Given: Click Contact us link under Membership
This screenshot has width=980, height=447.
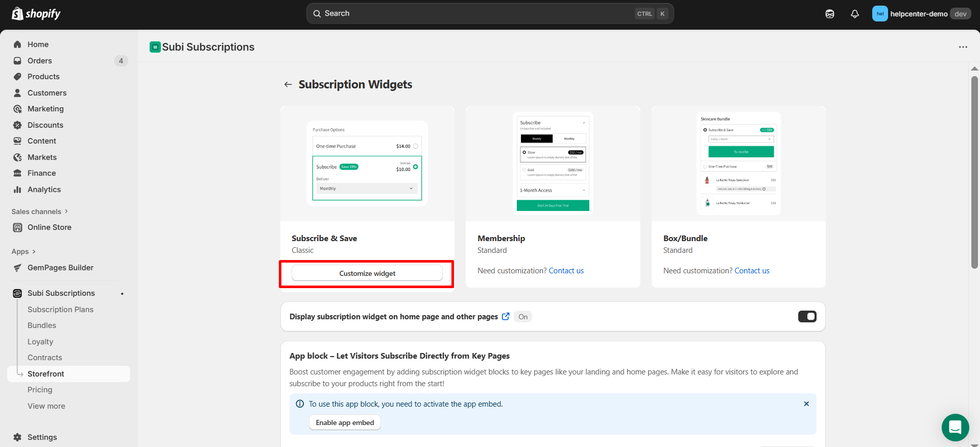Looking at the screenshot, I should [566, 271].
